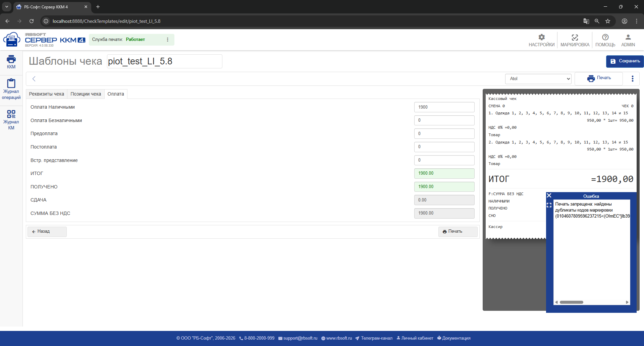Open Журнал КМ in the sidebar
Image resolution: width=644 pixels, height=346 pixels.
click(x=11, y=120)
